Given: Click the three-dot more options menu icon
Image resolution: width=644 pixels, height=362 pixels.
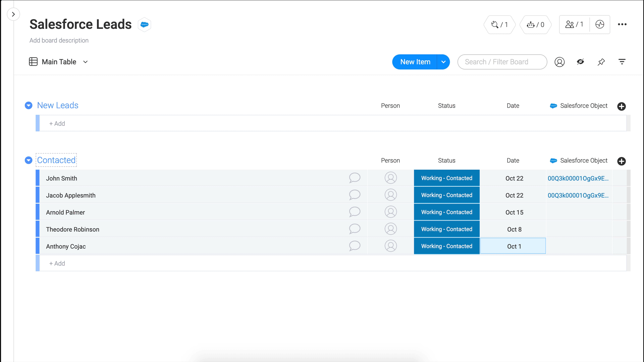Looking at the screenshot, I should tap(622, 24).
